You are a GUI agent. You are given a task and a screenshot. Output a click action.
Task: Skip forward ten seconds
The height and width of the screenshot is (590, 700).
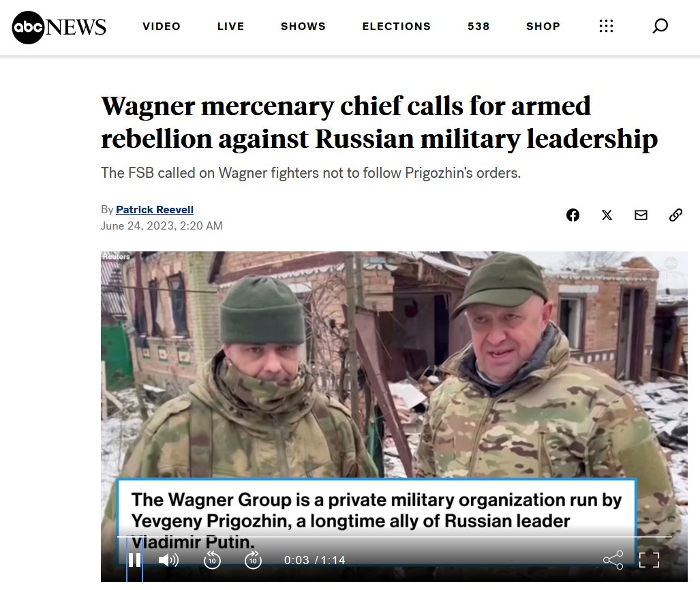pyautogui.click(x=253, y=559)
